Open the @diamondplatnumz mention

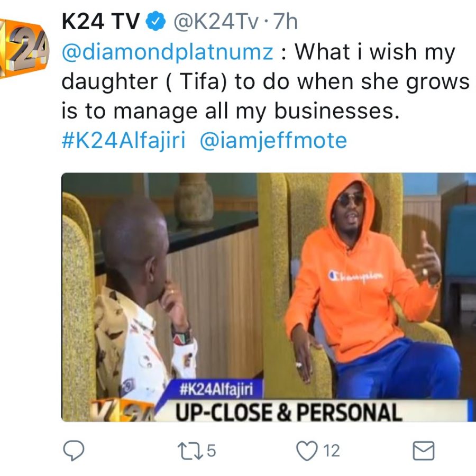coord(167,52)
